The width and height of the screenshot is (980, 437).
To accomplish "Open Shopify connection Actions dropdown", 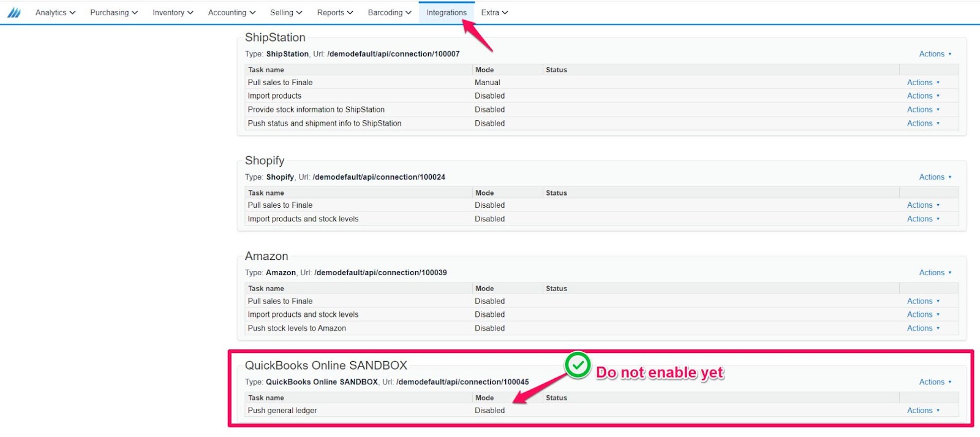I will click(x=935, y=177).
